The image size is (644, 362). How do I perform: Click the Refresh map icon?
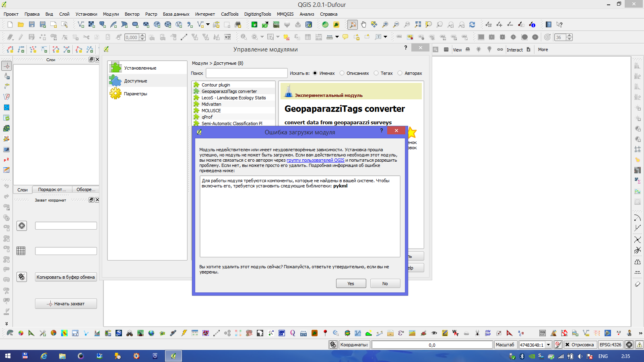(x=472, y=25)
